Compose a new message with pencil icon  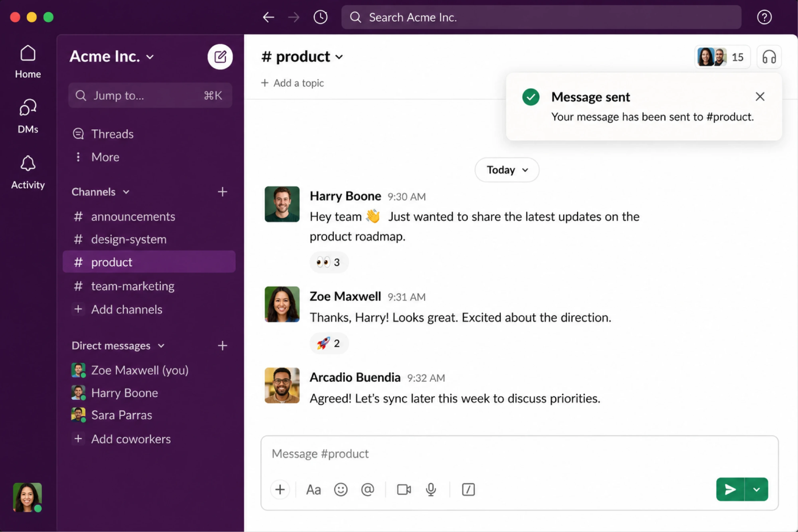[x=220, y=57]
